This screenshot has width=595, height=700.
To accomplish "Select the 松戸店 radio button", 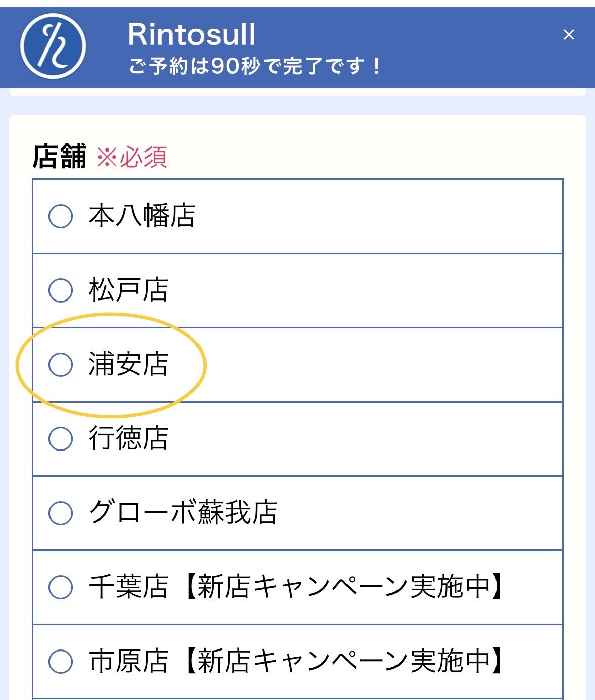I will coord(61,290).
